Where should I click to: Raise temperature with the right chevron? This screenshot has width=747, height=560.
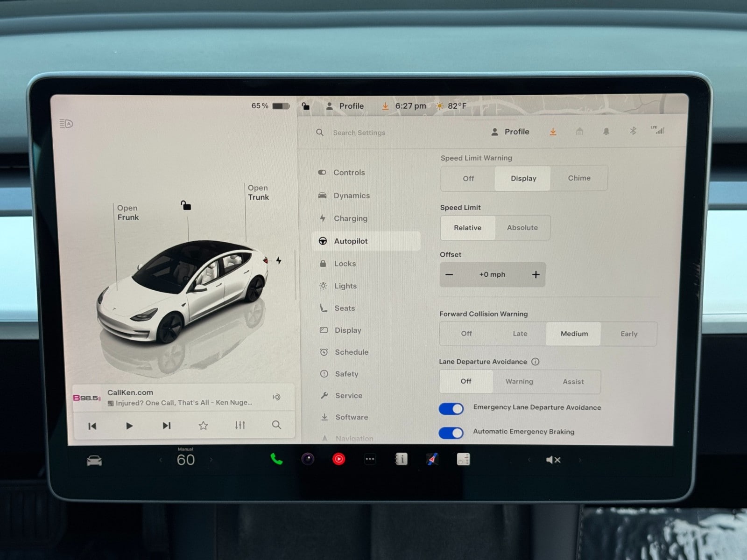click(x=211, y=460)
